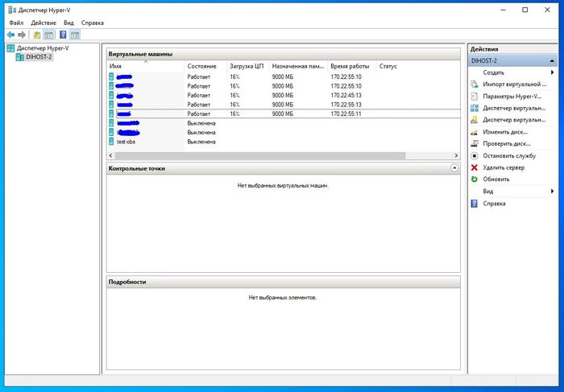
Task: Select the VM row with uptime 170.22:55:11
Action: click(284, 114)
